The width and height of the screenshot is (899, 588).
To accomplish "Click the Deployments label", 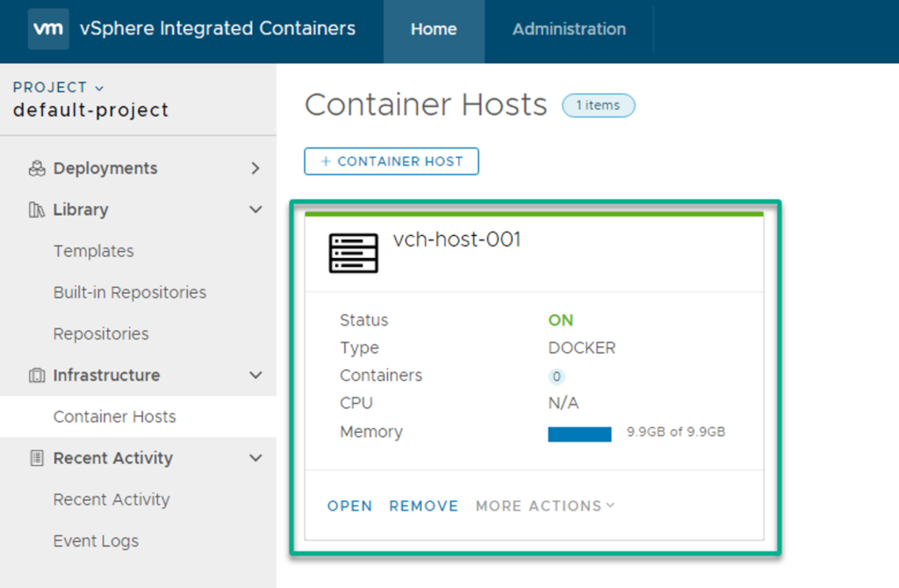I will pyautogui.click(x=105, y=169).
